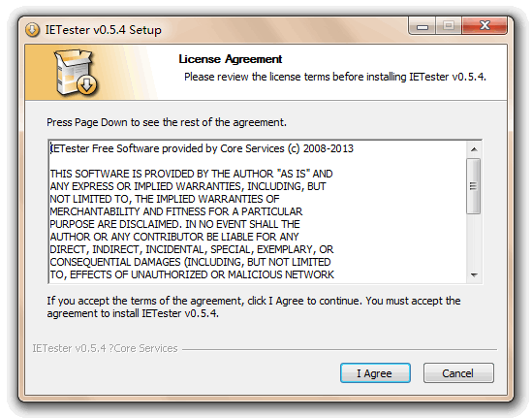Screen dimensions: 532x418
Task: Click the disabled maximize window button
Action: click(449, 26)
